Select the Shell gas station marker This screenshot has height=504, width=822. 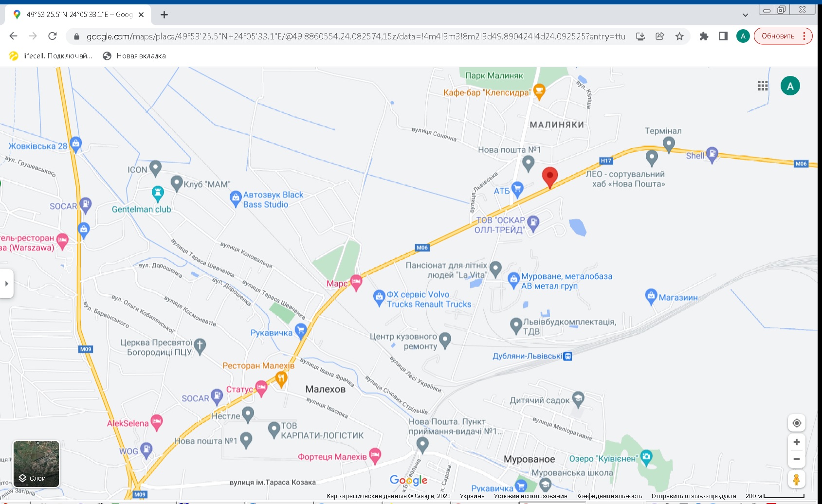[712, 154]
